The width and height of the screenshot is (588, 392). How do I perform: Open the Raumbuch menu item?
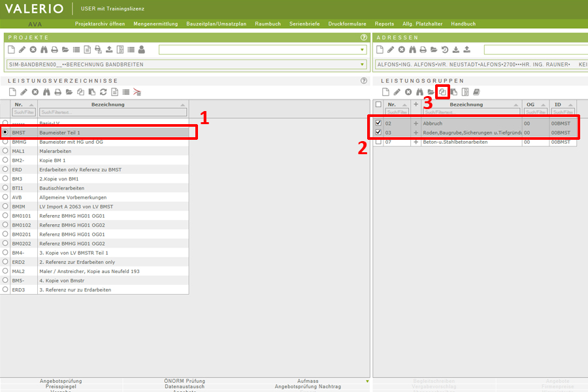pyautogui.click(x=268, y=24)
